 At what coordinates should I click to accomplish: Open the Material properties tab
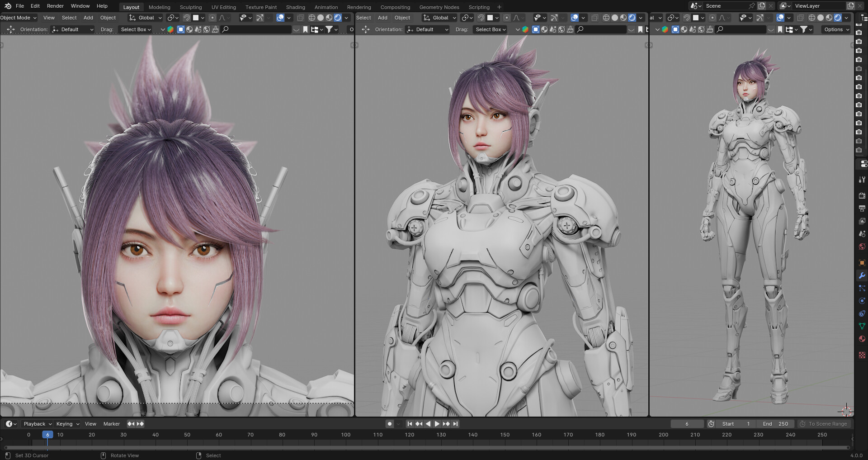pos(862,339)
